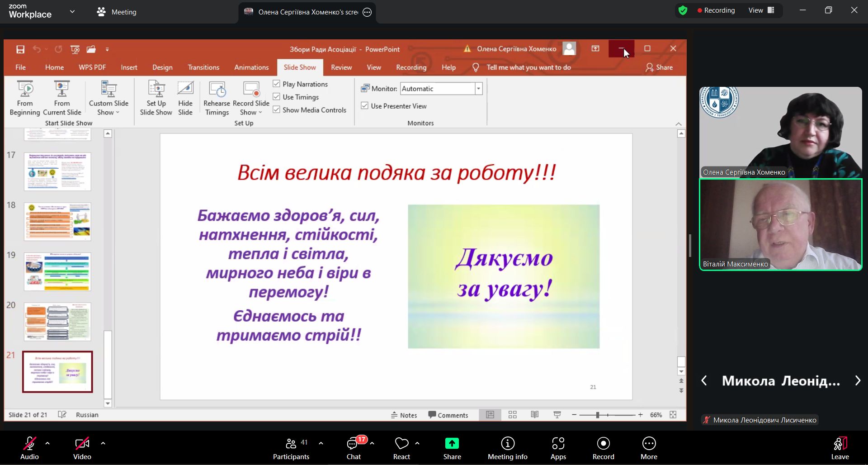This screenshot has width=868, height=465.
Task: Click the PowerPoint zoom slider handle
Action: click(x=598, y=415)
